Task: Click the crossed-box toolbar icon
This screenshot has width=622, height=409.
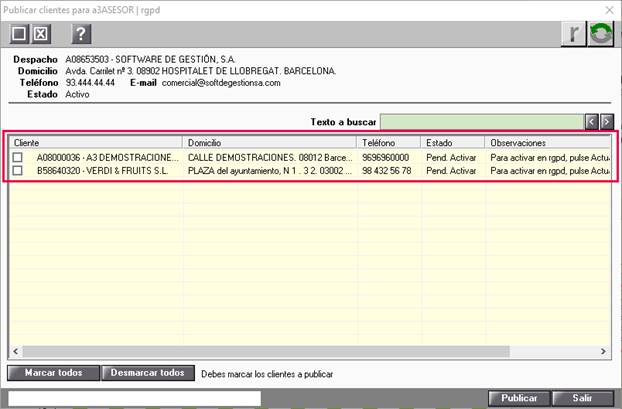Action: 40,34
